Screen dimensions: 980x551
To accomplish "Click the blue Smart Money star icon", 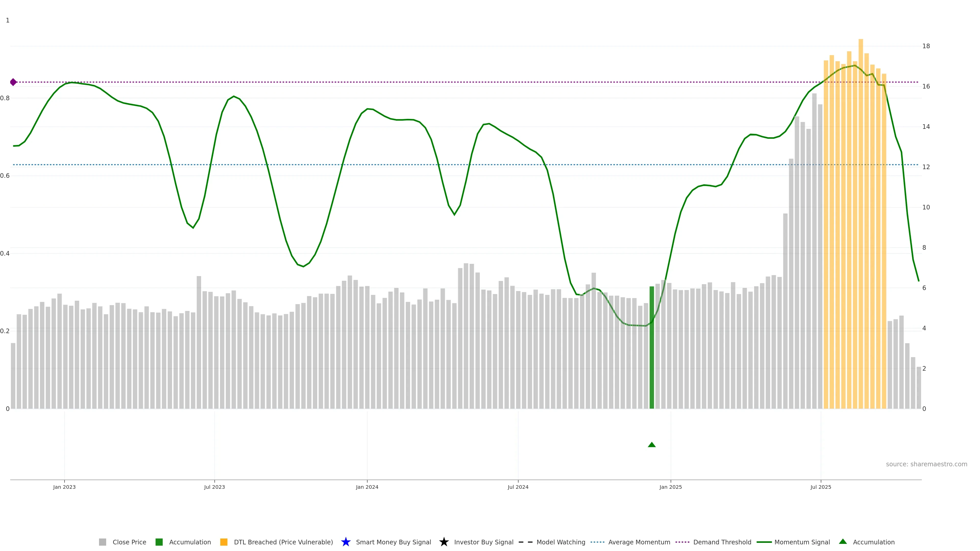I will click(346, 542).
